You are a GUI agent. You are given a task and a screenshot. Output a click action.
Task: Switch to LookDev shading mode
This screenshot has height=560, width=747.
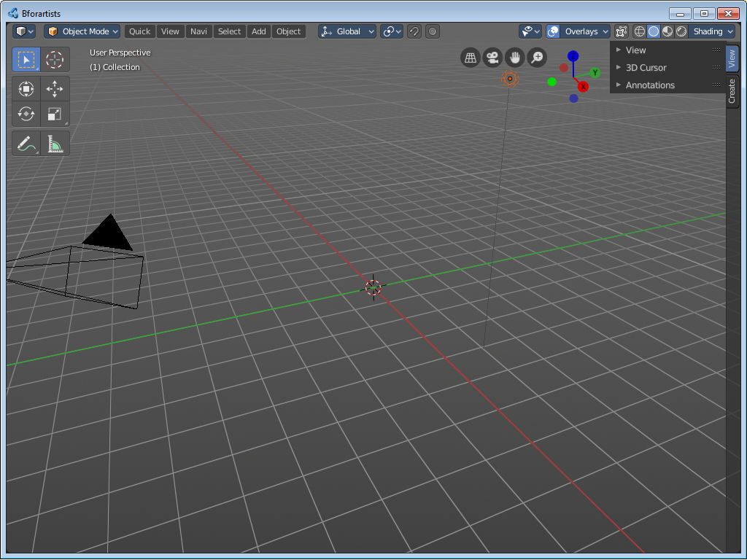pos(667,31)
